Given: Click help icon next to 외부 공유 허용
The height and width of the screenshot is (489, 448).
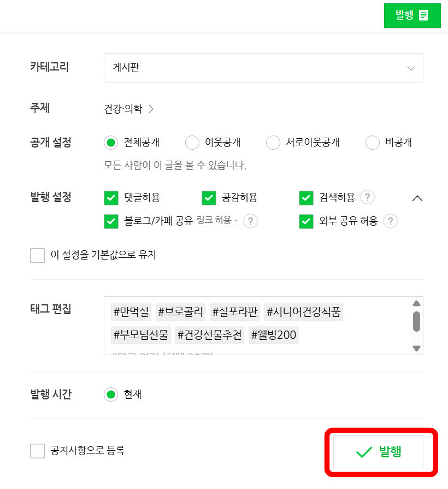Looking at the screenshot, I should (x=390, y=221).
